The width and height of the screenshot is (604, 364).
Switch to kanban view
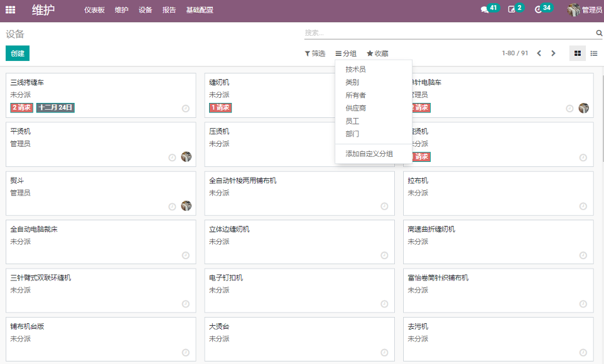point(578,53)
